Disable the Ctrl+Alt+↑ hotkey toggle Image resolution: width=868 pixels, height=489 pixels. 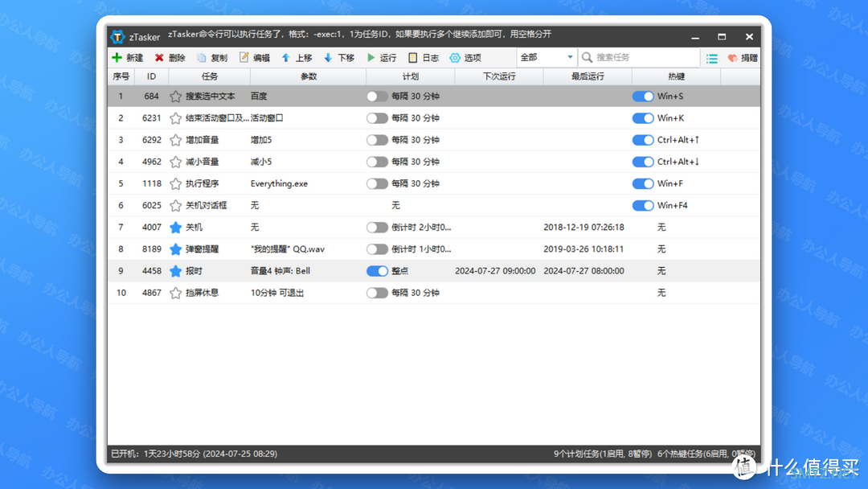coord(643,140)
